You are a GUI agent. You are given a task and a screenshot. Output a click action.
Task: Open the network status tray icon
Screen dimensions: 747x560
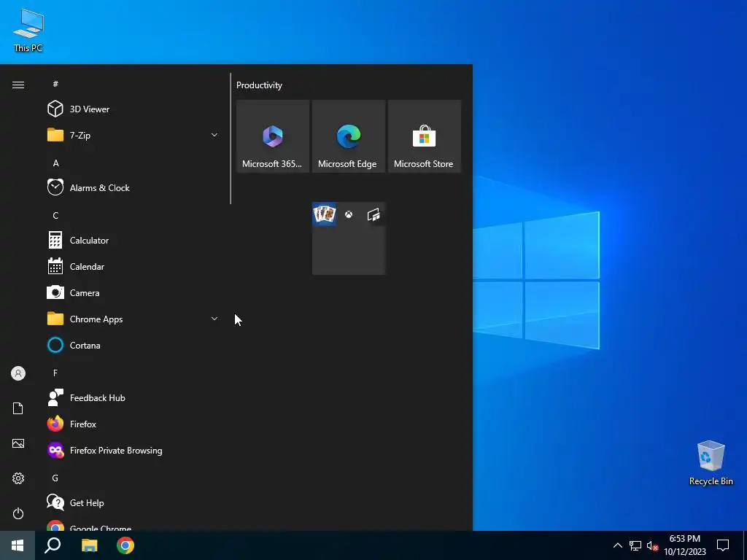pyautogui.click(x=635, y=545)
